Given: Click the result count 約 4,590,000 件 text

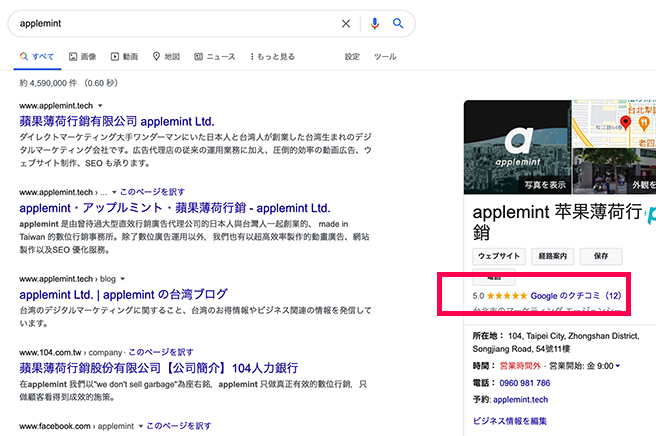Looking at the screenshot, I should (x=48, y=83).
